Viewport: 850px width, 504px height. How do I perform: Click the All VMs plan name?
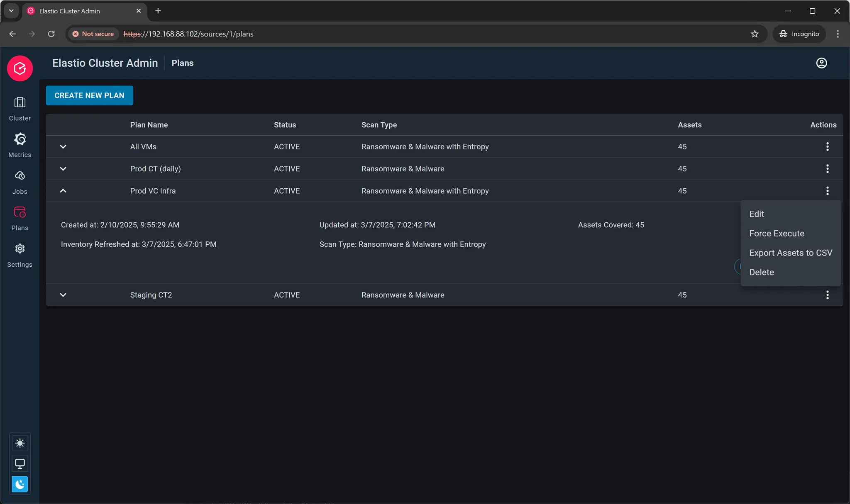coord(143,146)
